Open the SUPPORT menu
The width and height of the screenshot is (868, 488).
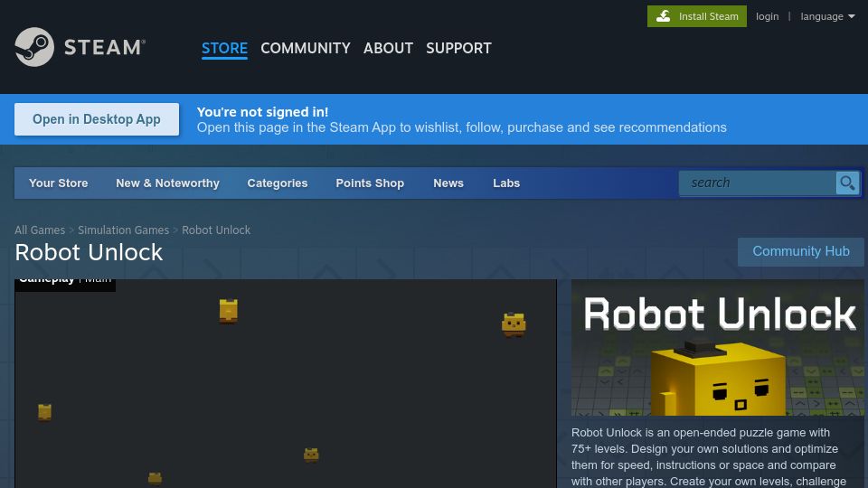tap(458, 48)
